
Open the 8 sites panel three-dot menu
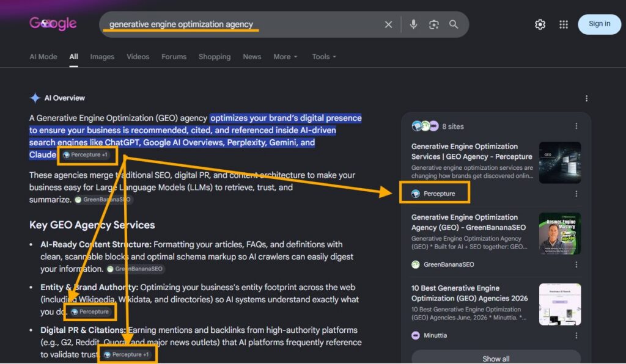coord(576,126)
